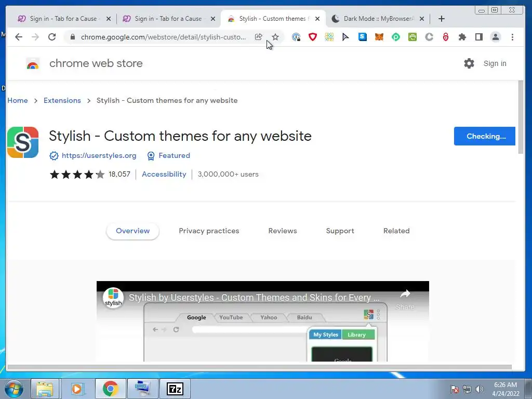
Task: Reload the current page
Action: [52, 37]
